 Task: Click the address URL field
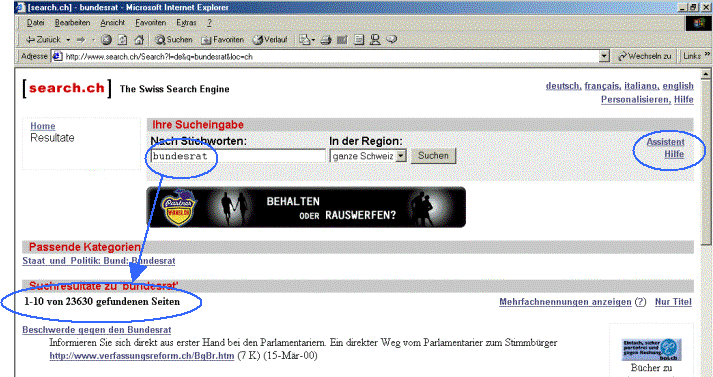[330, 56]
